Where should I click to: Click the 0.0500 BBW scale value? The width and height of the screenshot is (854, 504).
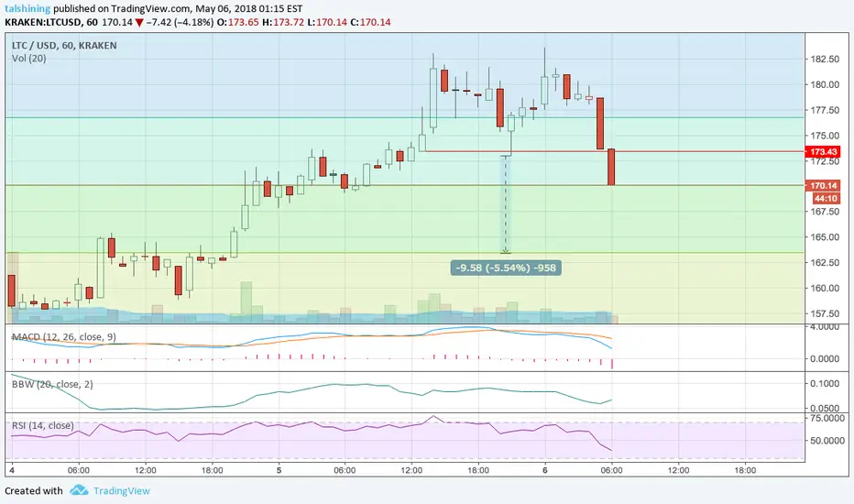[x=825, y=408]
